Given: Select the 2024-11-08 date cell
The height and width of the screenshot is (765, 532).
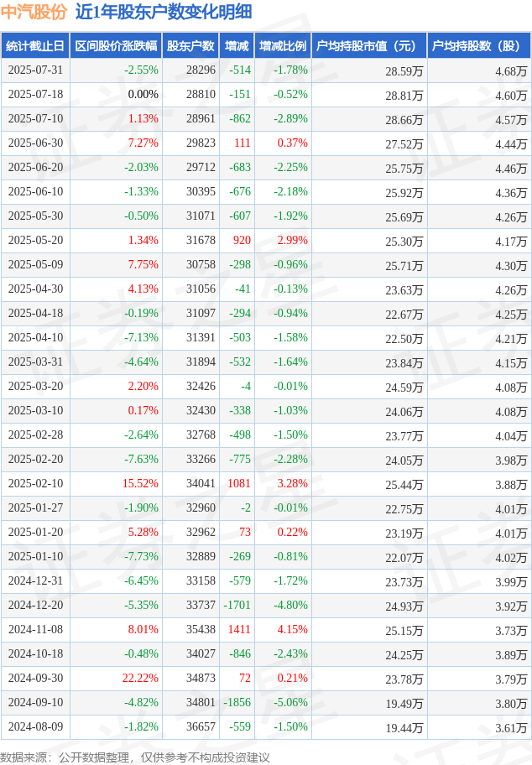Looking at the screenshot, I should (35, 629).
